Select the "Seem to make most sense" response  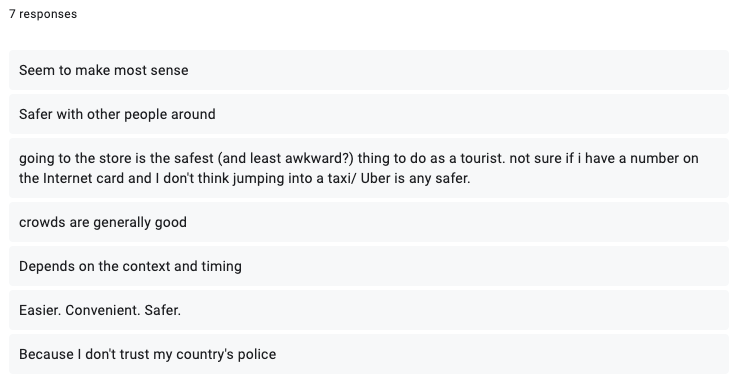369,70
